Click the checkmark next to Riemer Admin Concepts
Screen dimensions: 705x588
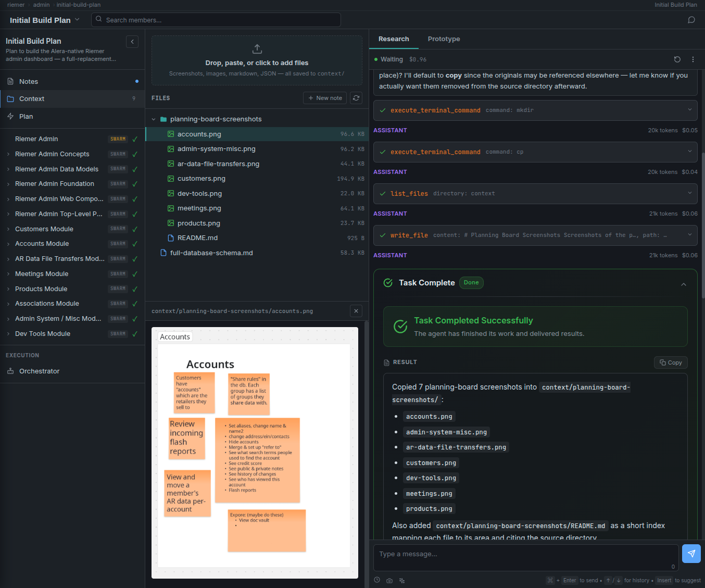click(135, 154)
